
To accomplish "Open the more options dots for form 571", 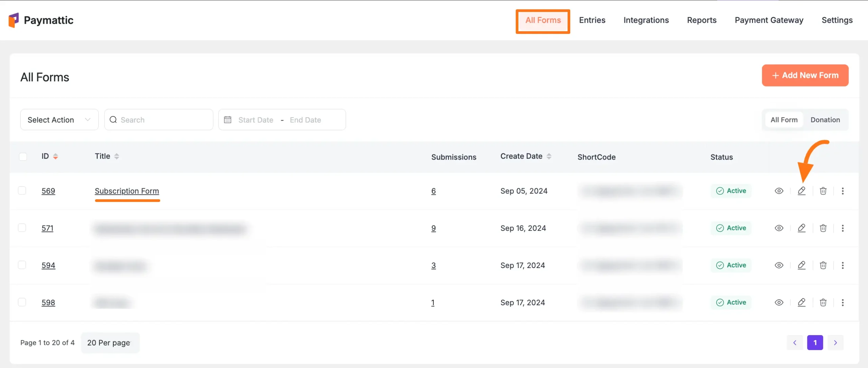I will (843, 228).
